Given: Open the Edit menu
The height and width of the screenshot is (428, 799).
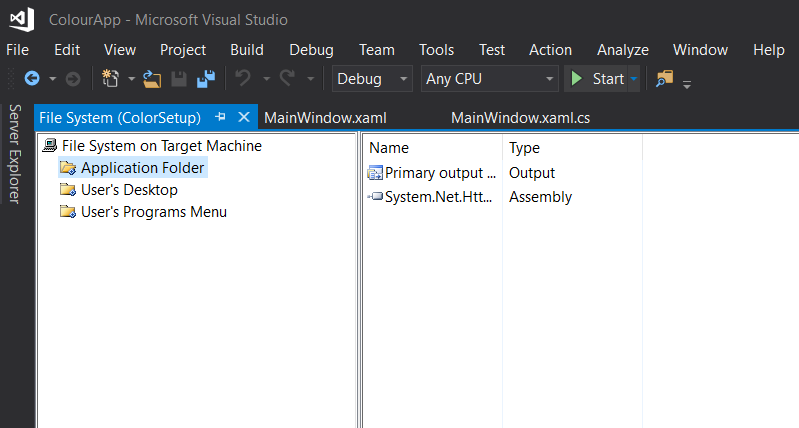Looking at the screenshot, I should click(x=67, y=50).
